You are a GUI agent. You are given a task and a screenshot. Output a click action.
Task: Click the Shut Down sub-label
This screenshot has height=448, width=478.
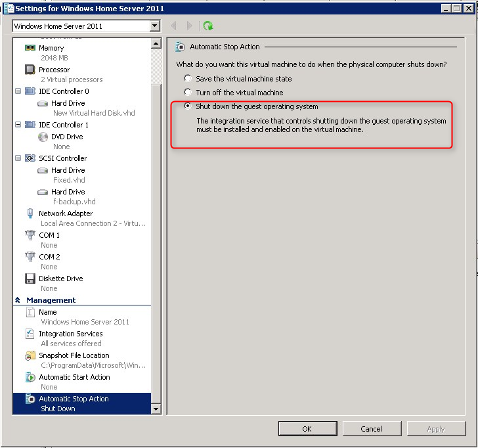pyautogui.click(x=58, y=409)
